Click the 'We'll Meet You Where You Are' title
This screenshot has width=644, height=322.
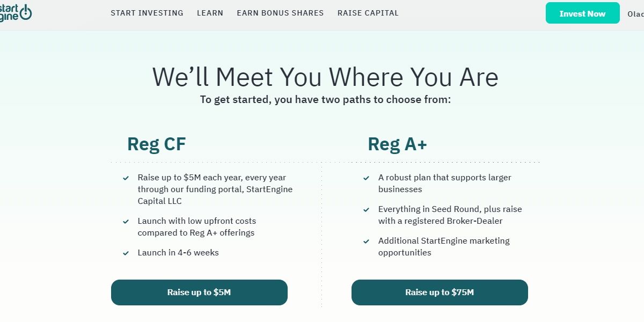click(x=326, y=77)
